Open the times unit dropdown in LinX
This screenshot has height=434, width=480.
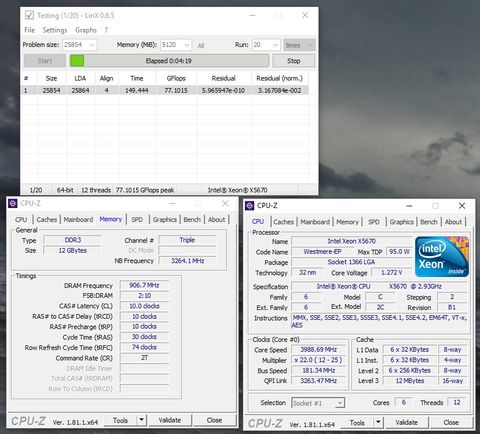coord(299,45)
